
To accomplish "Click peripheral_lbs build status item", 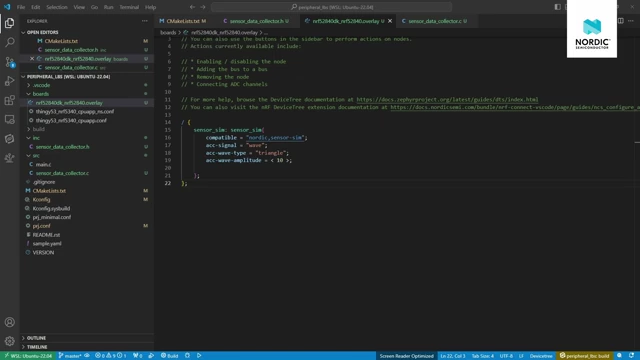I will pos(584,356).
